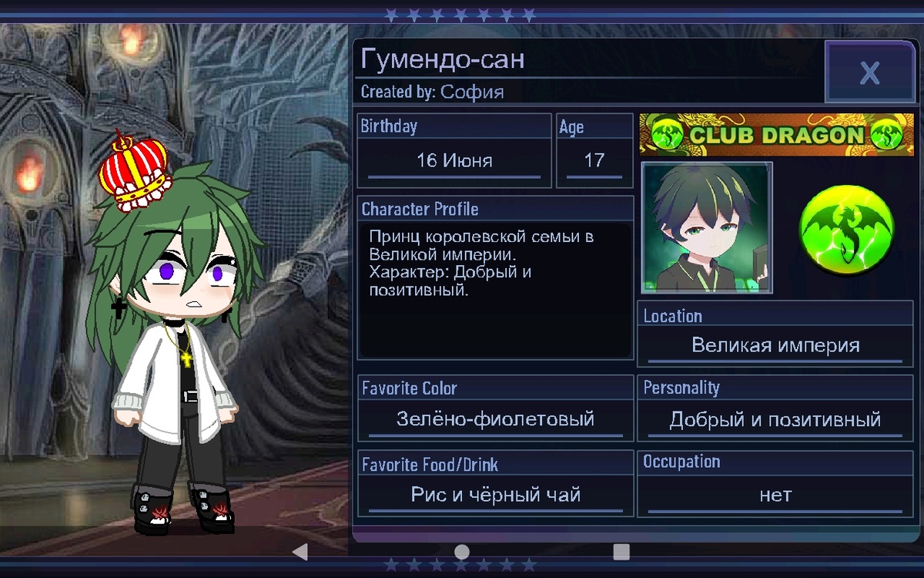This screenshot has height=578, width=924.
Task: Tap the Android back triangle icon
Action: pyautogui.click(x=300, y=552)
